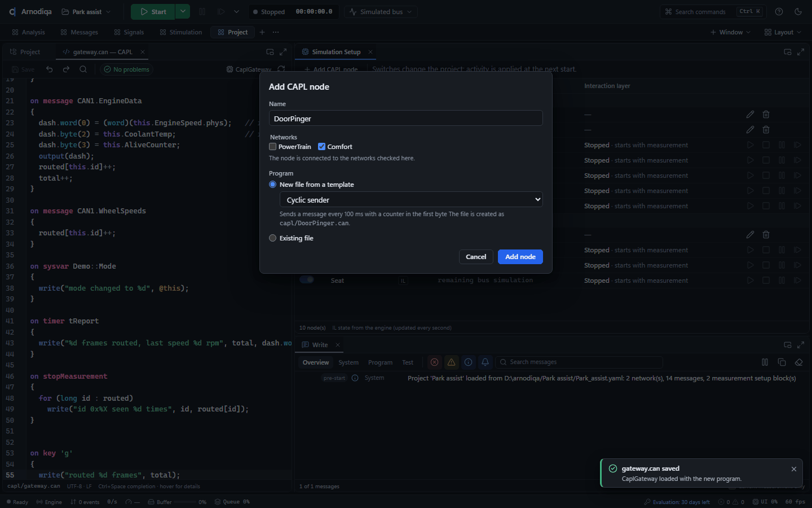Pause Write panel output with the pause icon
812x508 pixels.
pyautogui.click(x=765, y=362)
